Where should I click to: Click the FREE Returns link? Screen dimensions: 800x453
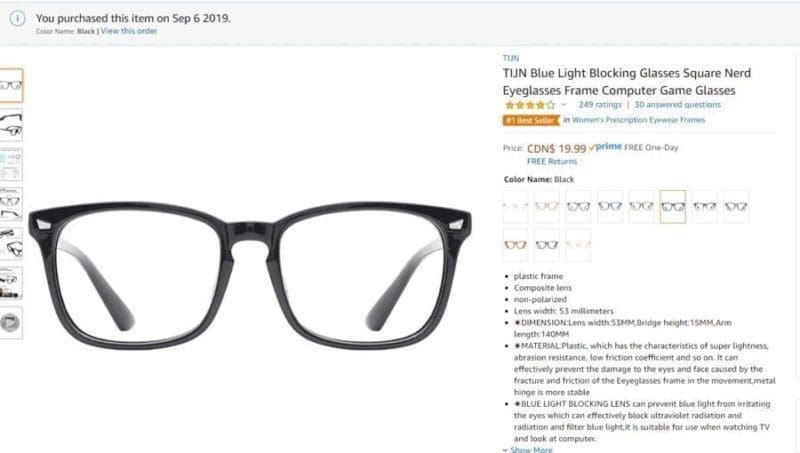click(x=552, y=161)
